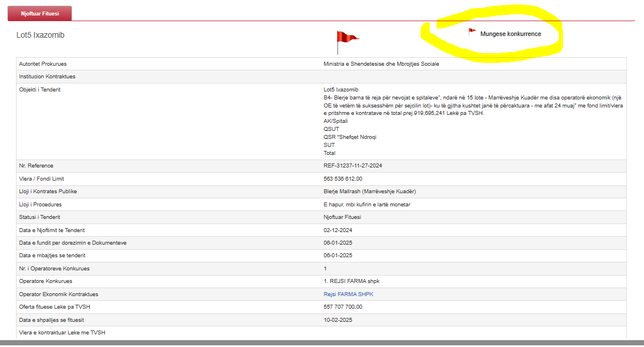Screen dimensions: 644x347
Task: Select the Ministria e Shendetesise authority name
Action: [381, 64]
